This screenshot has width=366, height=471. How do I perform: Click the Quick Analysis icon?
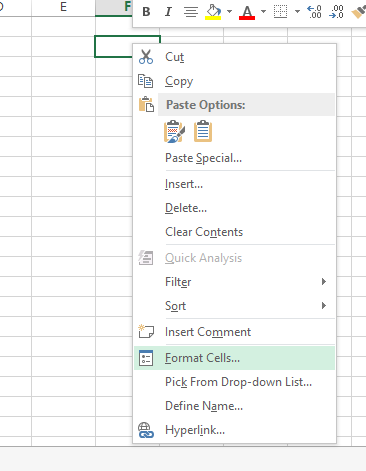146,258
